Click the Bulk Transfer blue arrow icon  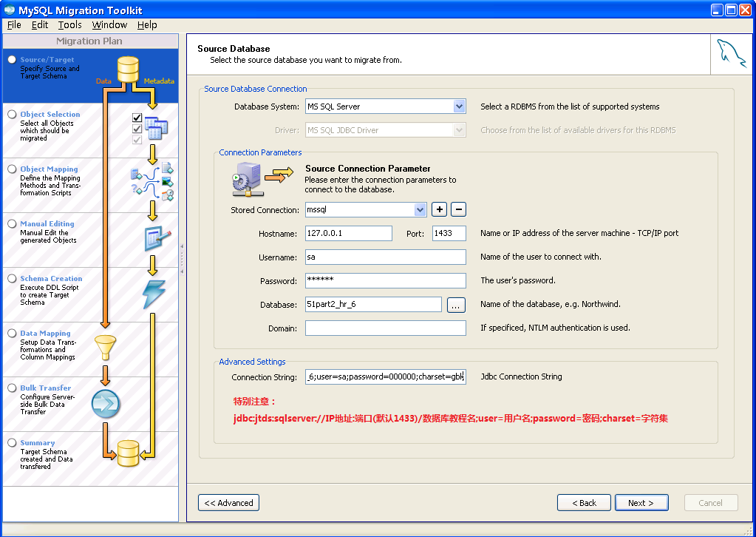coord(106,404)
